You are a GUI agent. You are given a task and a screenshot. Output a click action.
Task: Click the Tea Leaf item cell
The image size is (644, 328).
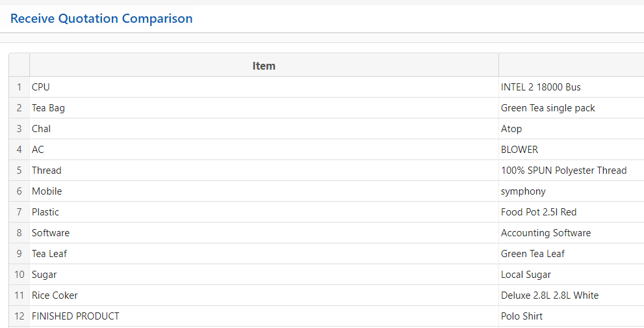pyautogui.click(x=264, y=254)
